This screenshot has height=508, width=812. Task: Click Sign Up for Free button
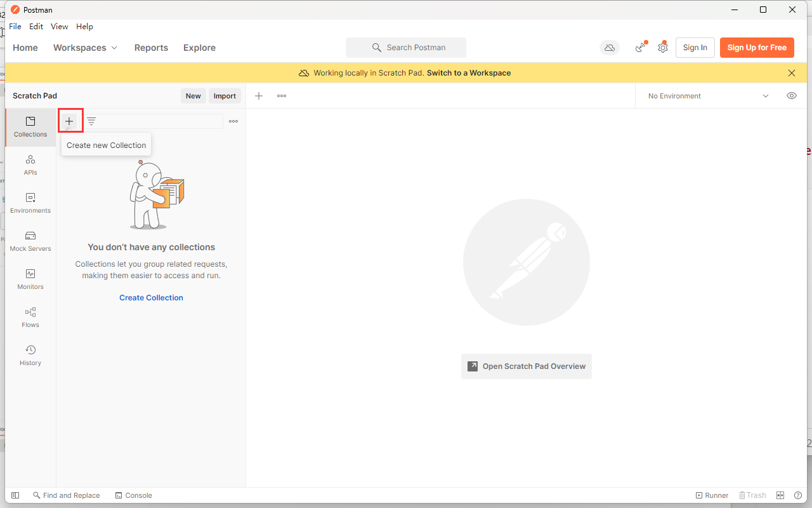coord(757,48)
